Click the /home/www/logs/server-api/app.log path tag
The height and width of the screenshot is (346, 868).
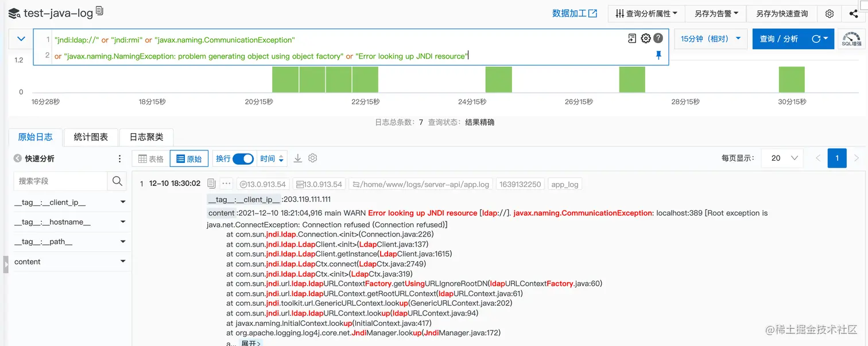click(x=421, y=184)
